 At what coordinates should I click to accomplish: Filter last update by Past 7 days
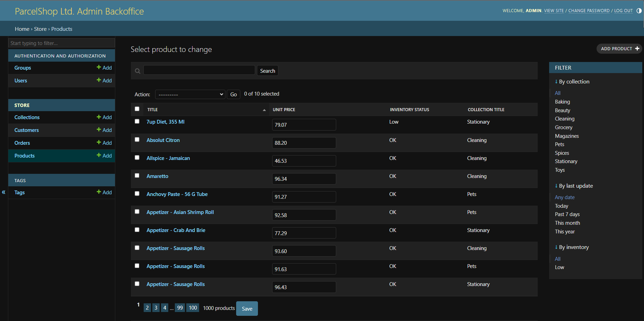pos(567,214)
